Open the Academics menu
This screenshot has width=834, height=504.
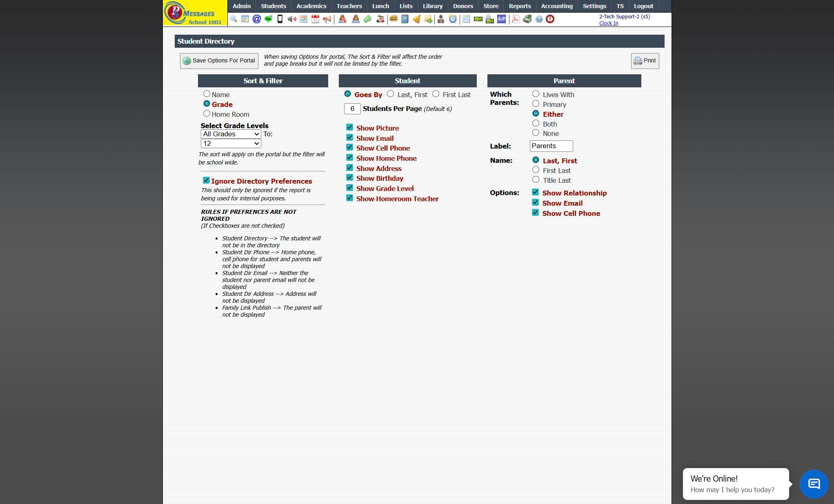click(311, 6)
